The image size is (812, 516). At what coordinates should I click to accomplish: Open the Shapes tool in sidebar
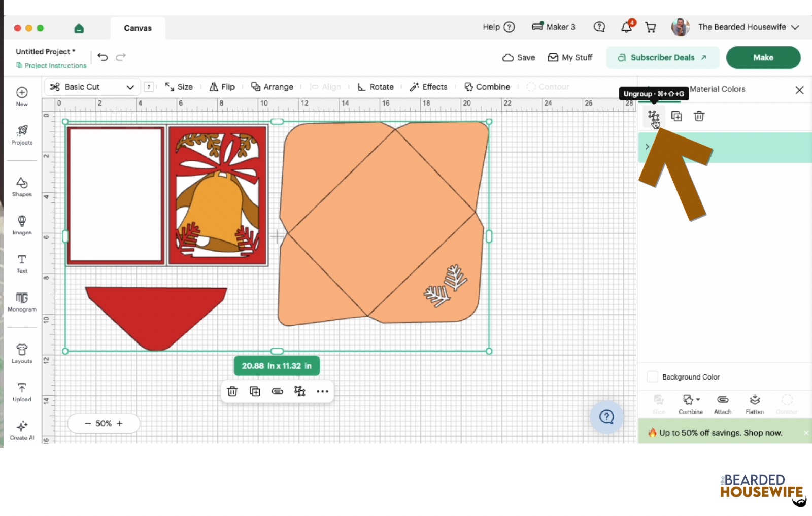click(22, 187)
